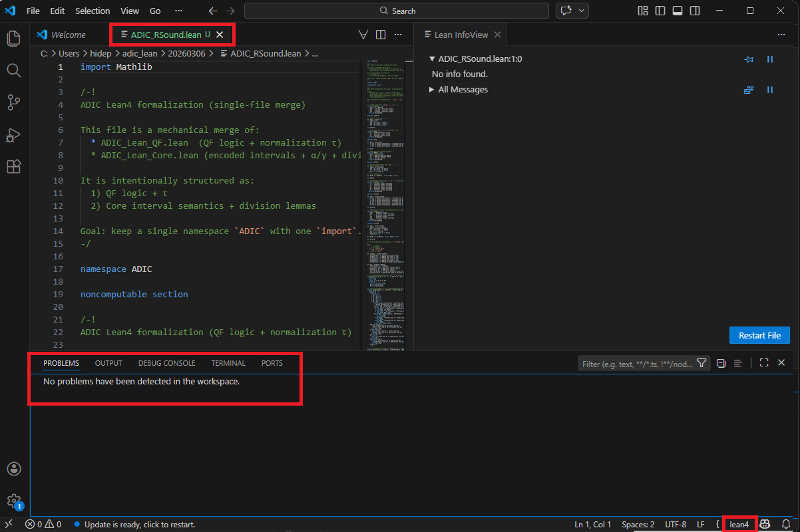Screen dimensions: 800x532
Task: Open Run and Debug view
Action: [14, 135]
